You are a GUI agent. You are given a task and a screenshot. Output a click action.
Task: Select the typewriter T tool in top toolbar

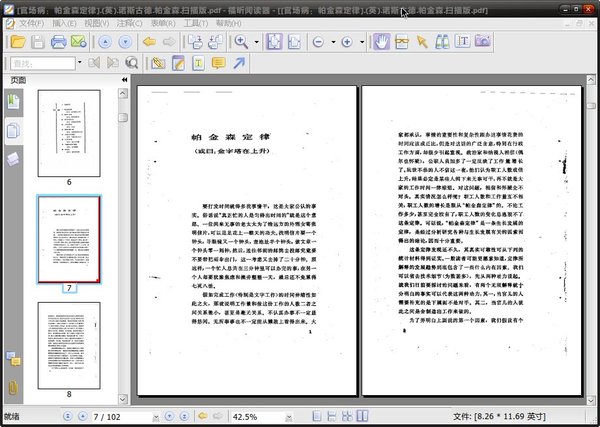pyautogui.click(x=463, y=41)
